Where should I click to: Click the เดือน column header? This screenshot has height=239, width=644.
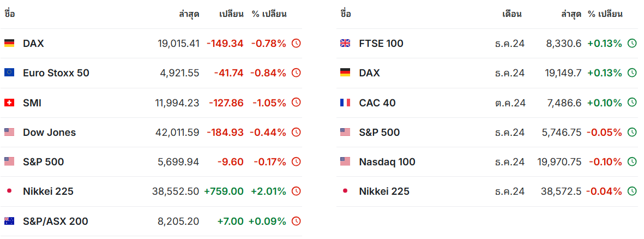pyautogui.click(x=512, y=14)
